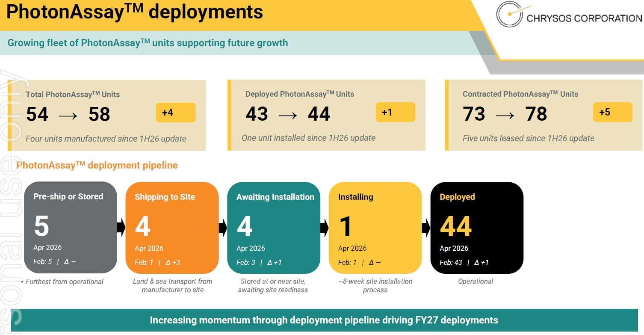644x335 pixels.
Task: Click the "Increasing momentum through deployment pipeline" banner
Action: tap(324, 320)
